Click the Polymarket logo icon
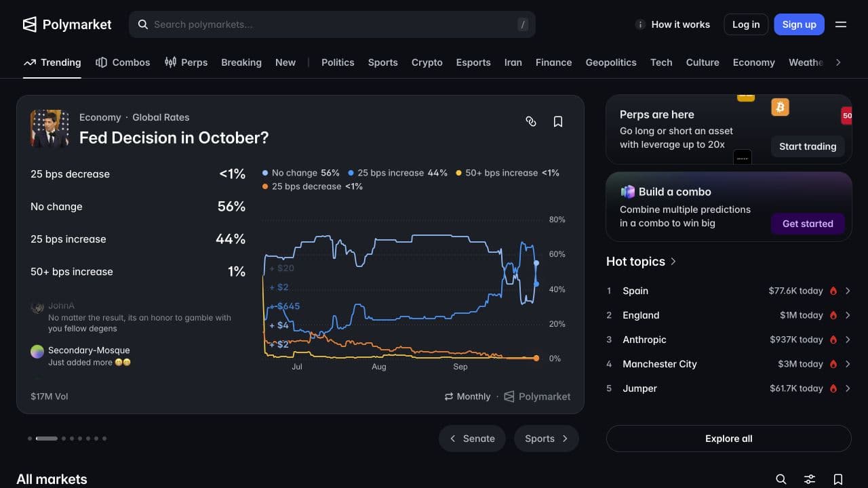 pos(30,24)
